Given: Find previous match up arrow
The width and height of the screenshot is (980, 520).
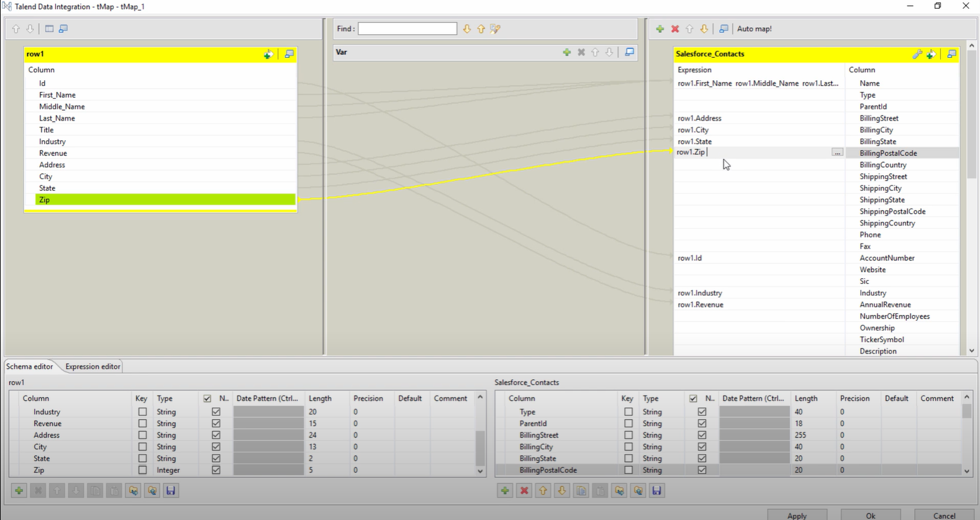Looking at the screenshot, I should [x=481, y=29].
